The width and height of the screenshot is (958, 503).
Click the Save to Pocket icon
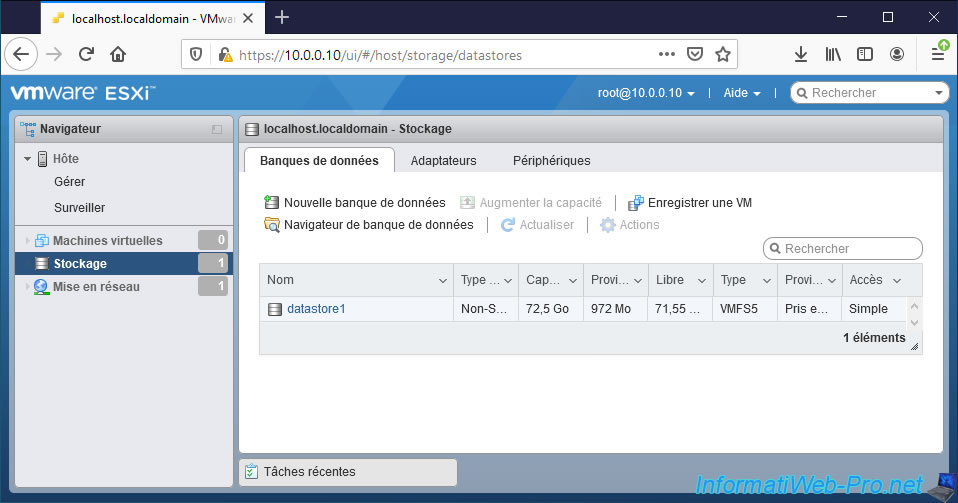[x=695, y=54]
